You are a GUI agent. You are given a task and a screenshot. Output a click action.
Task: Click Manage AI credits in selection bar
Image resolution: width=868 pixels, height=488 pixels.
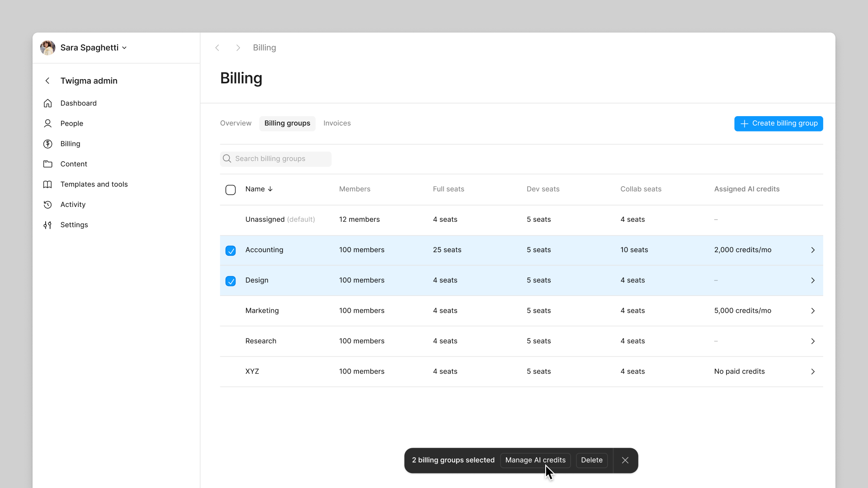pos(535,460)
